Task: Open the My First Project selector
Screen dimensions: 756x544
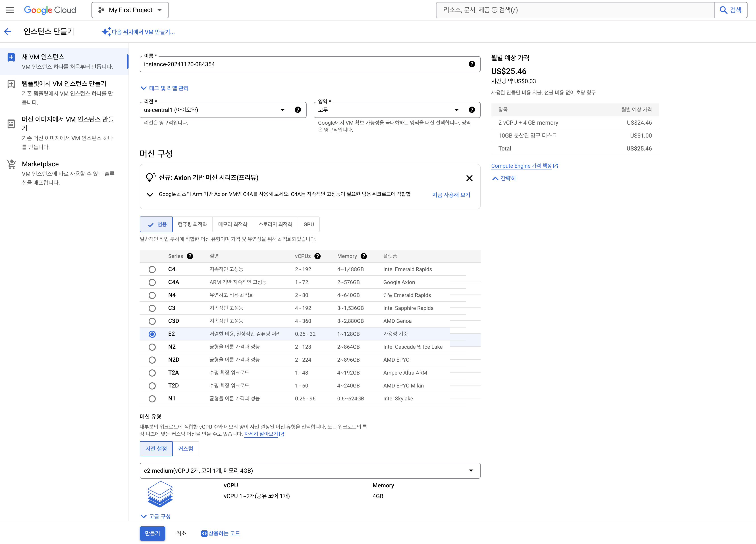Action: (x=130, y=10)
